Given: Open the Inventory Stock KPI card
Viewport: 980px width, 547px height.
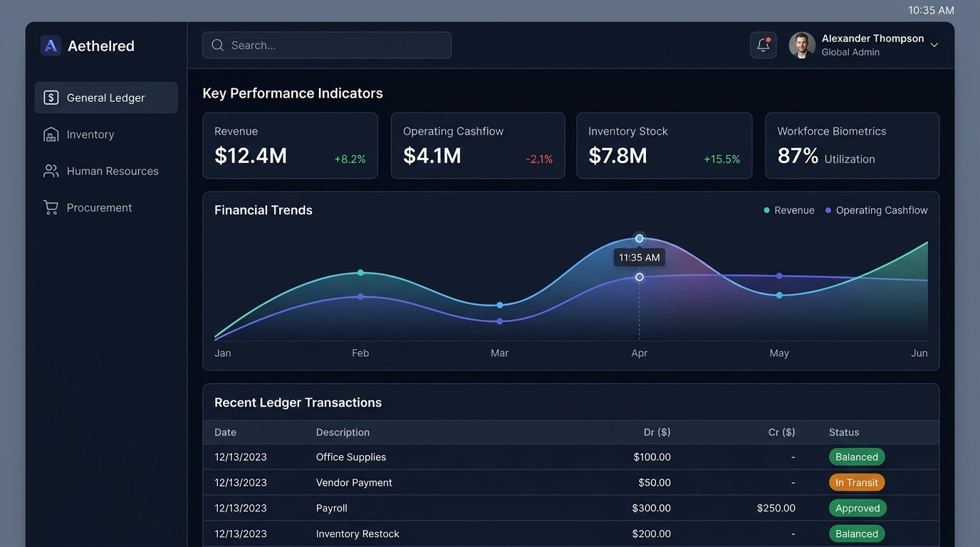Looking at the screenshot, I should tap(664, 145).
